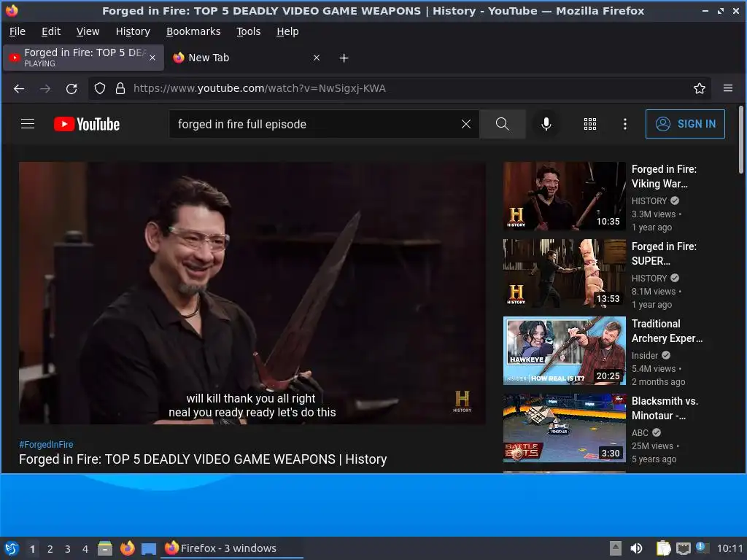
Task: Reload the YouTube page
Action: click(x=71, y=88)
